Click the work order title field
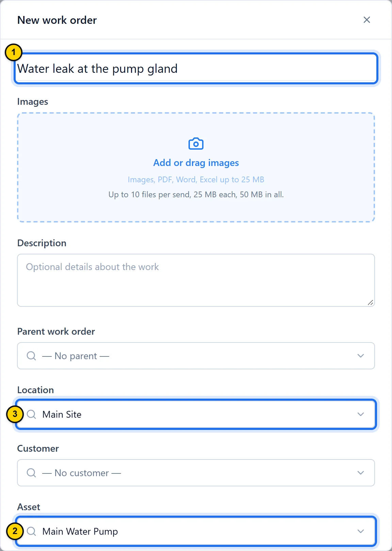This screenshot has height=551, width=392. pyautogui.click(x=196, y=68)
